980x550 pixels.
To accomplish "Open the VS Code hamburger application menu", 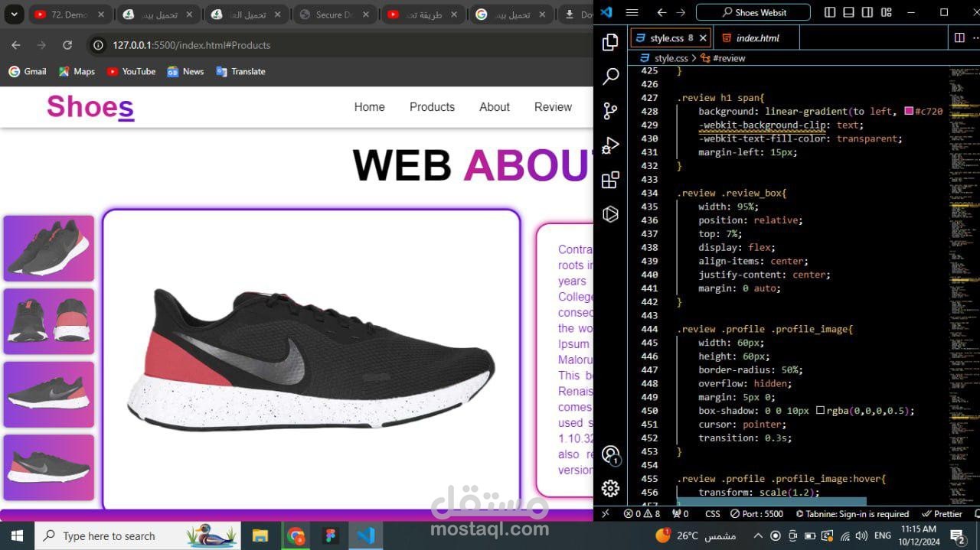I will pyautogui.click(x=632, y=12).
